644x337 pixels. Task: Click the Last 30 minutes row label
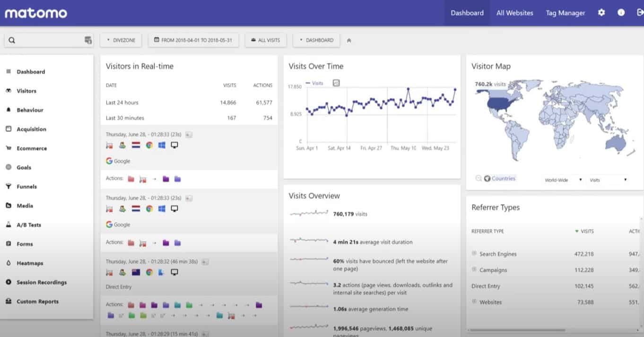coord(125,118)
